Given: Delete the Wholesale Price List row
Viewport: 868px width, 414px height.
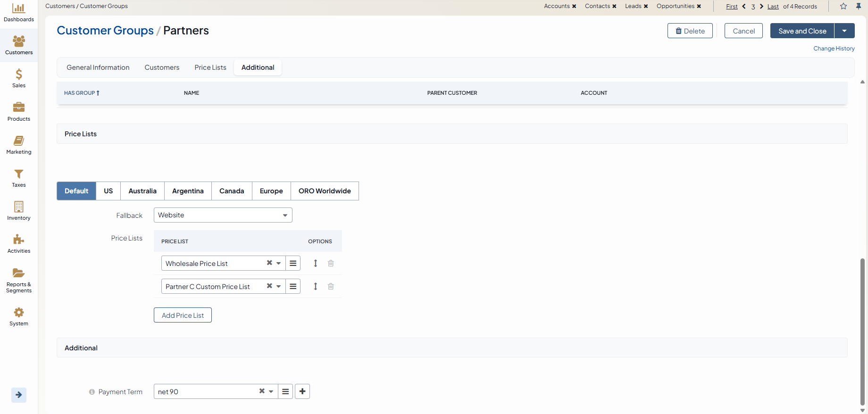Looking at the screenshot, I should click(x=331, y=263).
